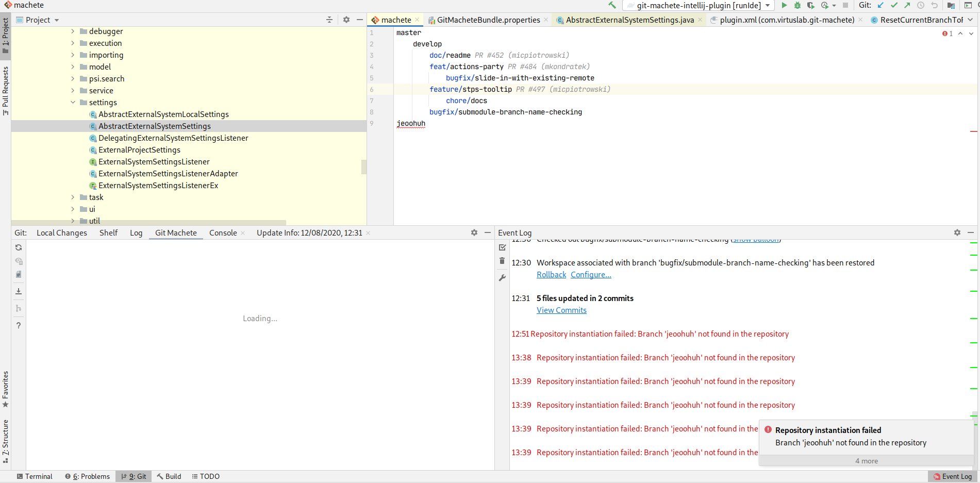Image resolution: width=980 pixels, height=483 pixels.
Task: Fetch all remotes in Git Machete panel
Action: (19, 290)
